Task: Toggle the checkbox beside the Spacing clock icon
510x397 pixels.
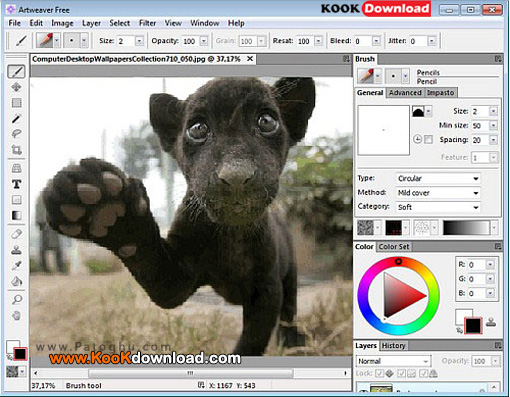Action: pos(429,139)
